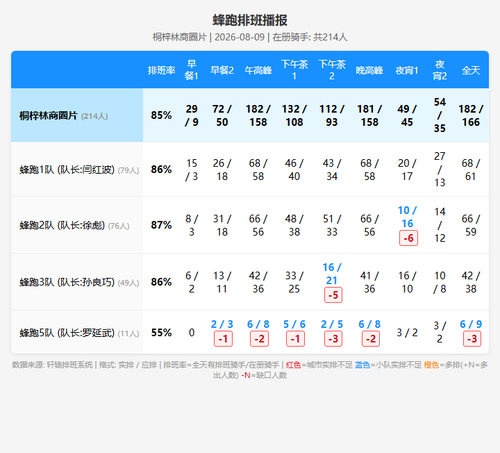Select the 排班率 column header

[x=161, y=70]
